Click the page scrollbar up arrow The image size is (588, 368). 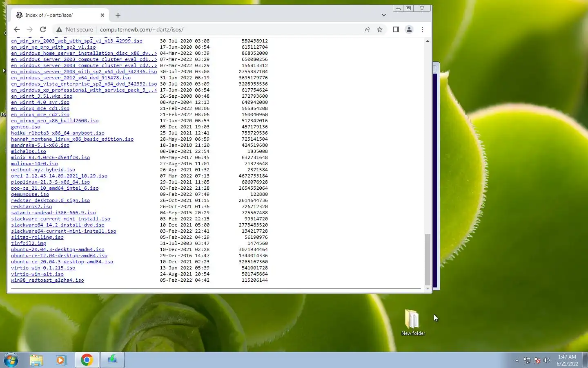pyautogui.click(x=428, y=41)
